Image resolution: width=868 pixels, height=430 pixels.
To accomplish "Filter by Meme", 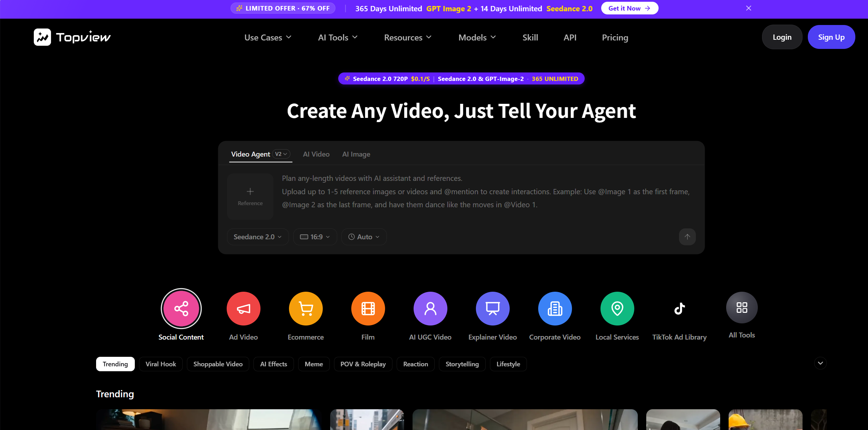I will (314, 364).
